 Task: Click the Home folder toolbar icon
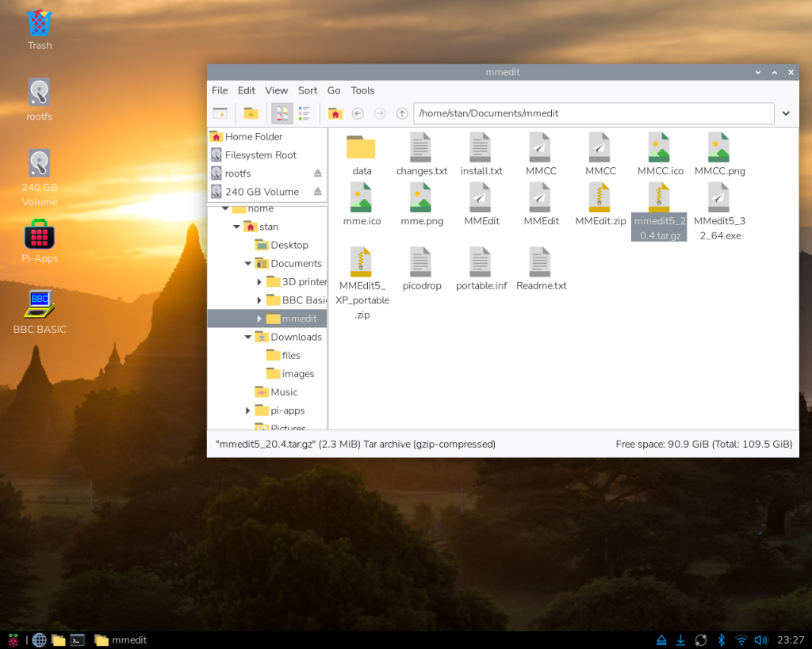coord(335,113)
